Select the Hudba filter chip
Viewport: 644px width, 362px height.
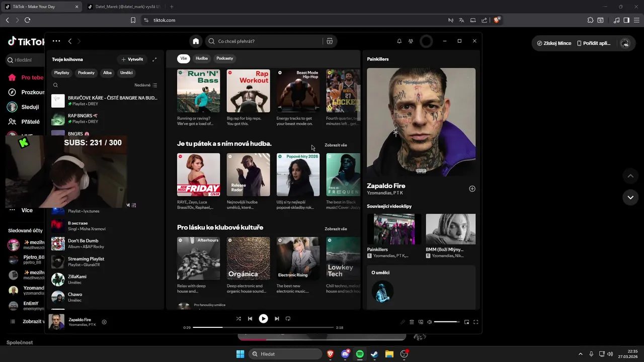(x=202, y=58)
